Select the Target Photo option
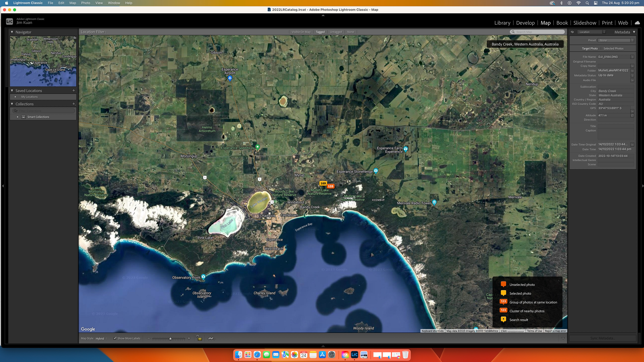The height and width of the screenshot is (362, 644). [590, 48]
